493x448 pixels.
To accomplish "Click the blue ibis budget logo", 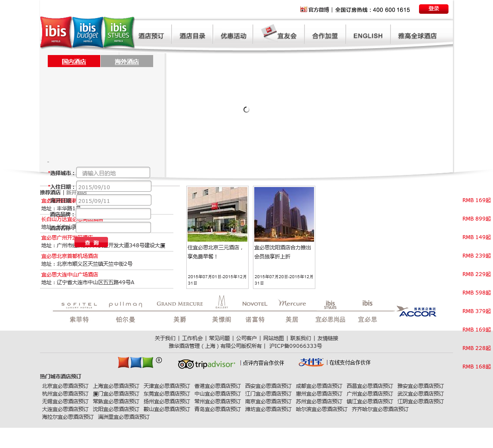I will tap(87, 32).
